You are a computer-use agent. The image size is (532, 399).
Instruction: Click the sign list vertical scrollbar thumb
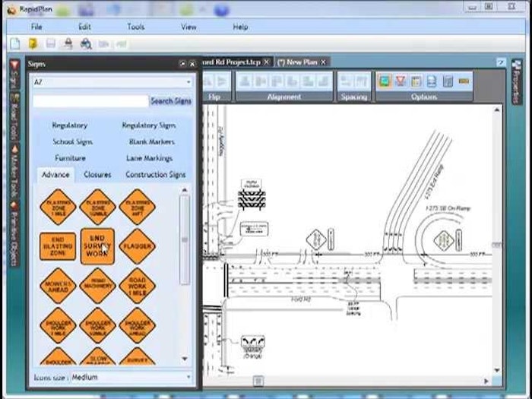(x=185, y=239)
